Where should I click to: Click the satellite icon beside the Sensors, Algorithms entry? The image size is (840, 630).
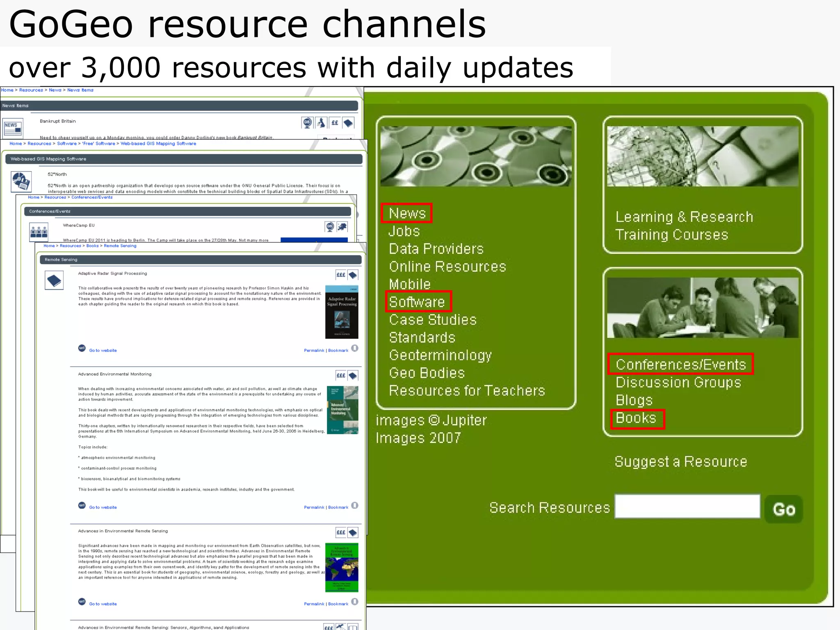pyautogui.click(x=341, y=627)
